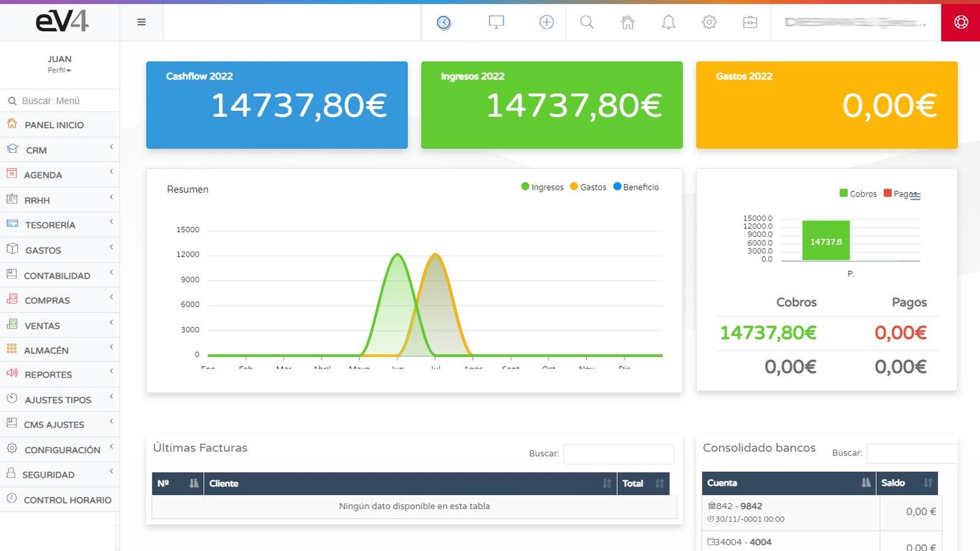Viewport: 980px width, 551px height.
Task: Click the briefcase icon in header
Action: 750,23
